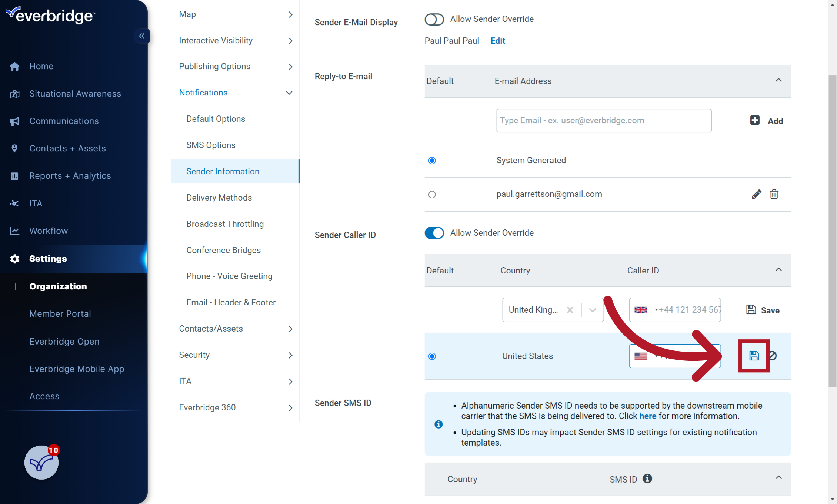
Task: Open Home from sidebar house icon
Action: click(14, 66)
